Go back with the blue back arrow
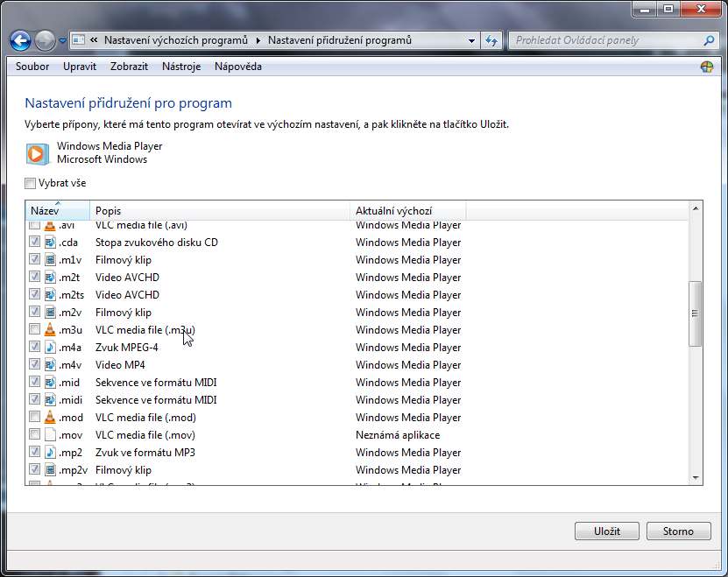Viewport: 728px width, 577px height. pos(20,41)
